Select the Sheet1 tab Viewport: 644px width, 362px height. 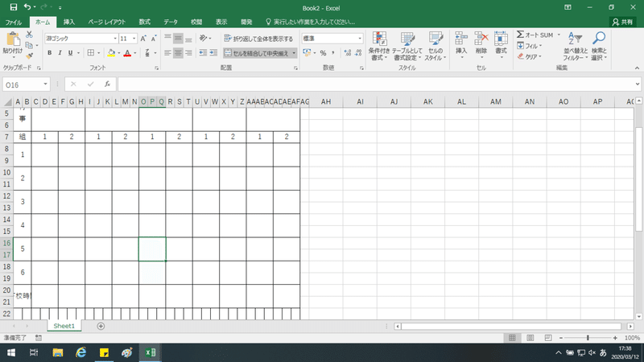64,326
